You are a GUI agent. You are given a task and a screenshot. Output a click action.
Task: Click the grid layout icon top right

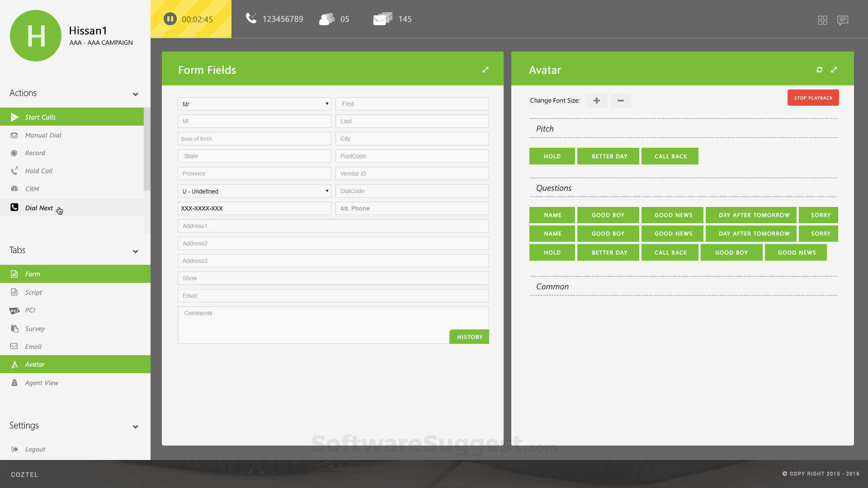pyautogui.click(x=823, y=20)
